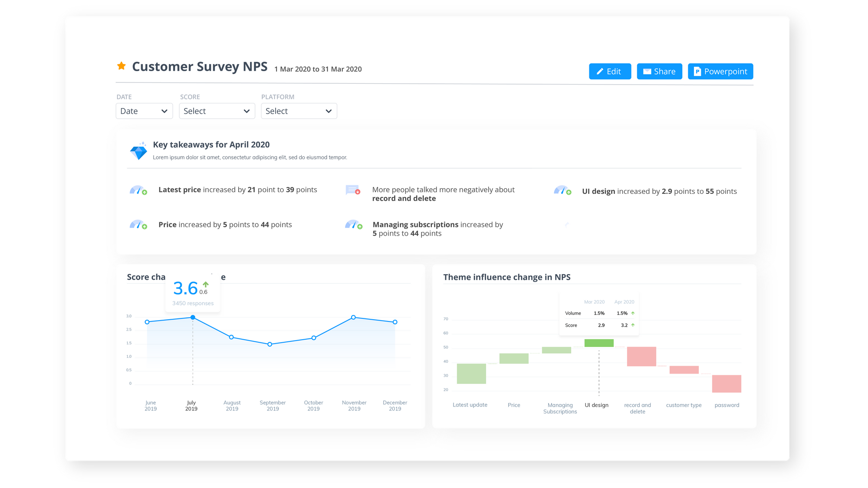Viewport: 868px width, 488px height.
Task: Click the 'Apr 2020' tooltip column header
Action: [x=624, y=302]
